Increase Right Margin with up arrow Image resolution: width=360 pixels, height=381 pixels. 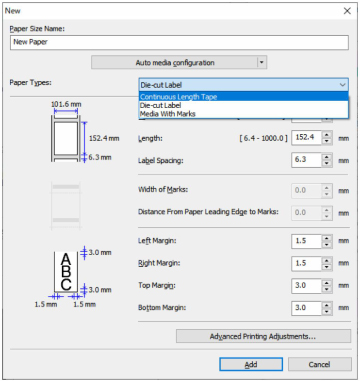tap(327, 260)
